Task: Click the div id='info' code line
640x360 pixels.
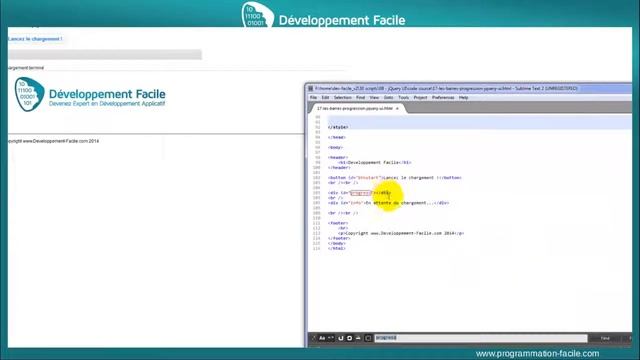Action: click(x=388, y=203)
